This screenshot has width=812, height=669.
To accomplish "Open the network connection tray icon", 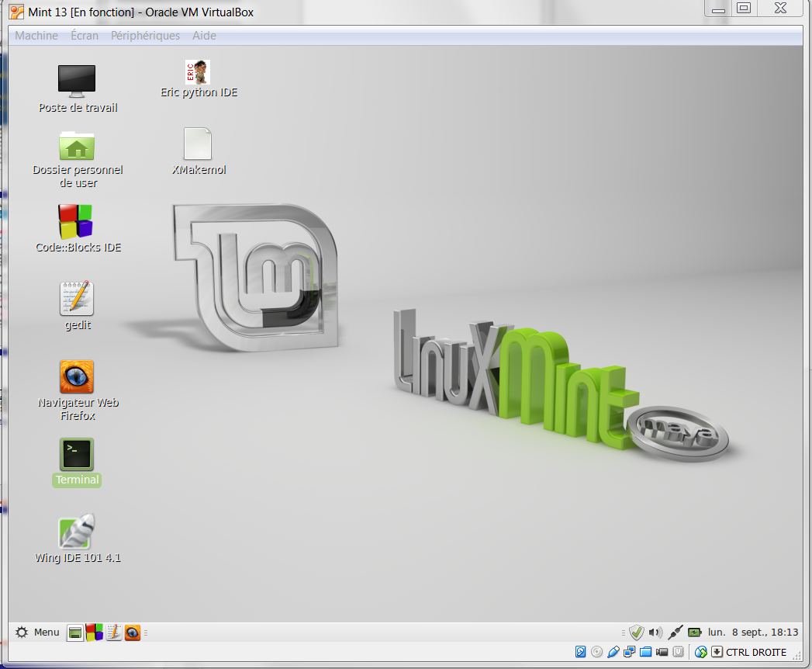I will tap(676, 633).
